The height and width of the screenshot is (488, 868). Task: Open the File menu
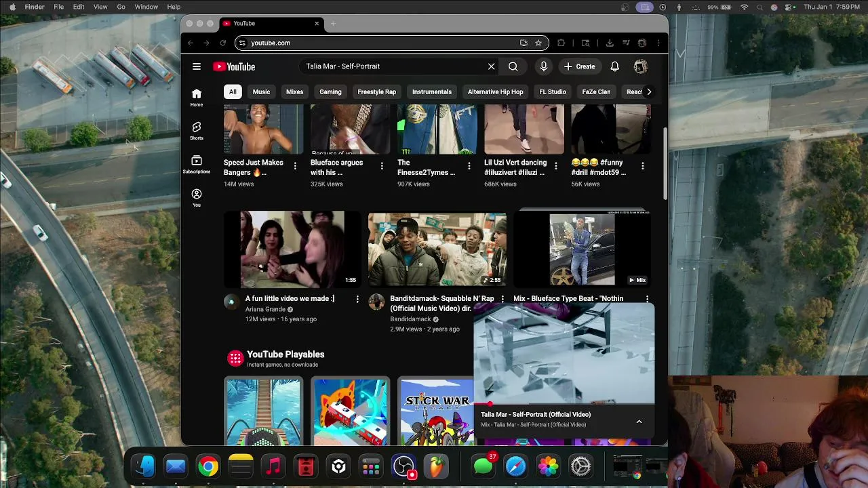[59, 7]
